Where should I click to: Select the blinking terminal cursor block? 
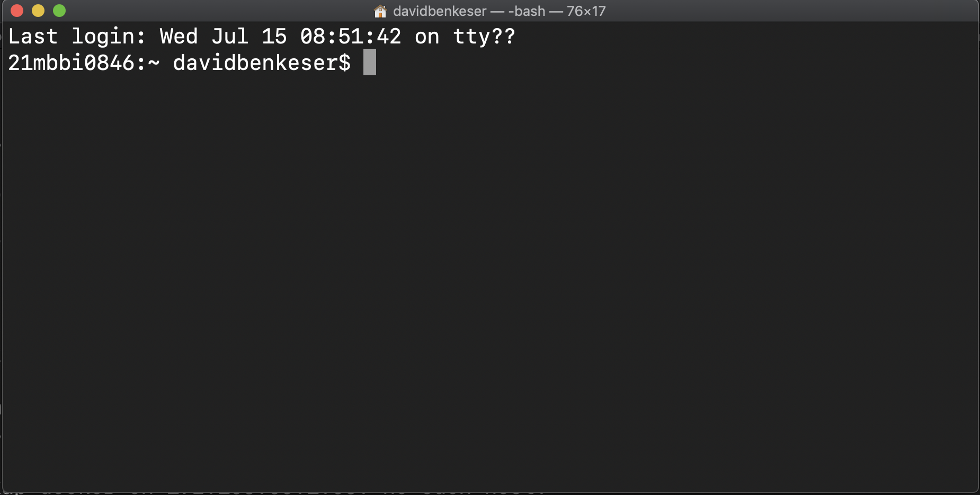[369, 62]
